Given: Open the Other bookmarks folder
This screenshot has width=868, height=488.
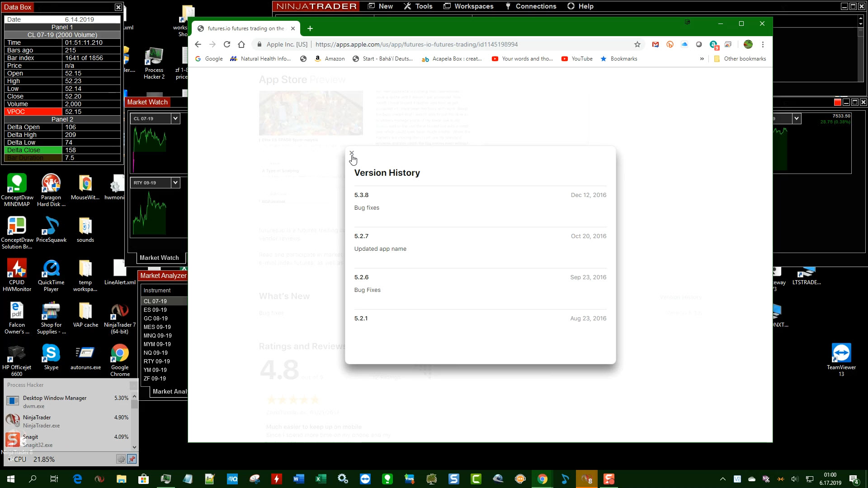Looking at the screenshot, I should [740, 59].
